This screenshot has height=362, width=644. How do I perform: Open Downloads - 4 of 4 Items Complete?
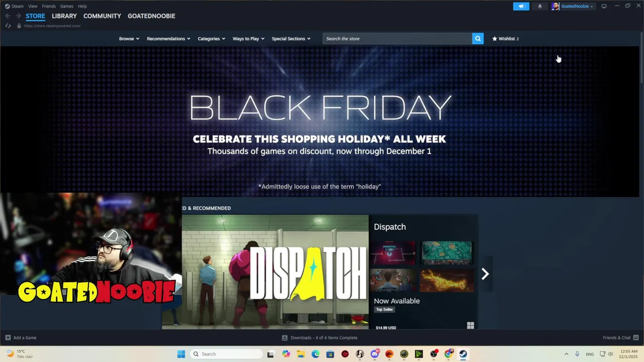324,337
